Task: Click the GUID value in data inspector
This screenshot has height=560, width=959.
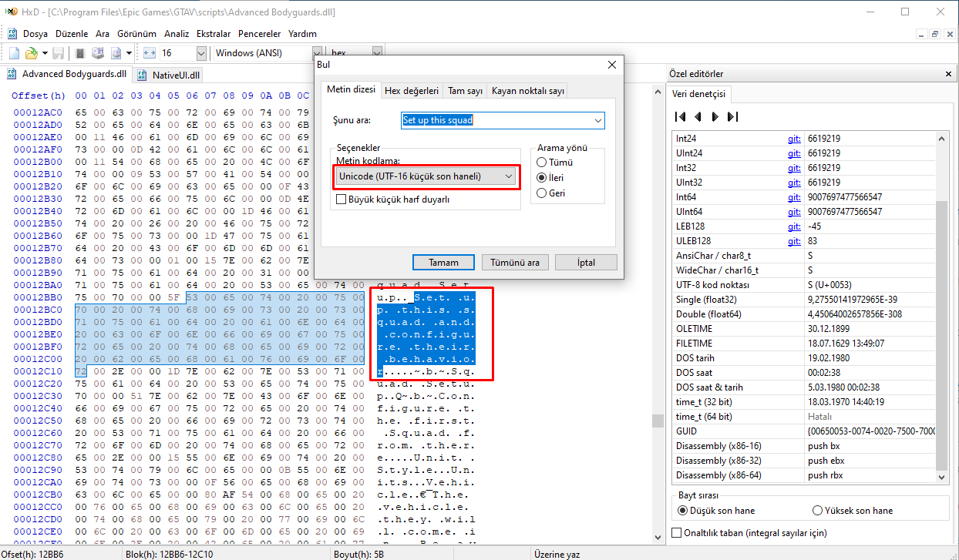Action: point(870,431)
